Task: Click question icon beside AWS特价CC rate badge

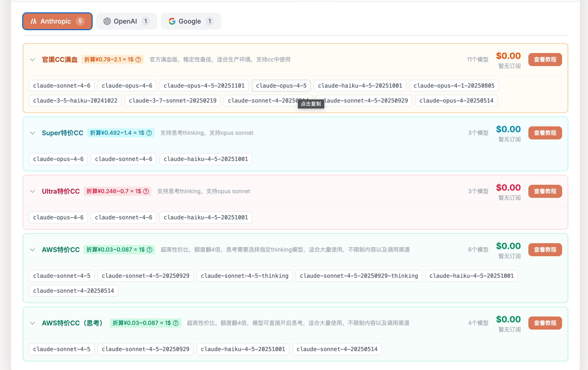Action: [149, 249]
